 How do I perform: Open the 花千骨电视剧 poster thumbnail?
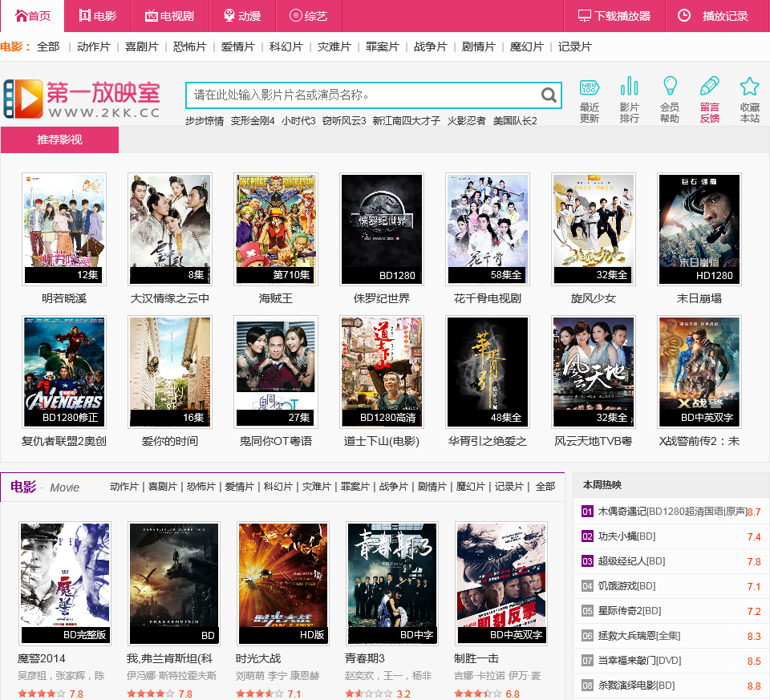click(x=487, y=229)
